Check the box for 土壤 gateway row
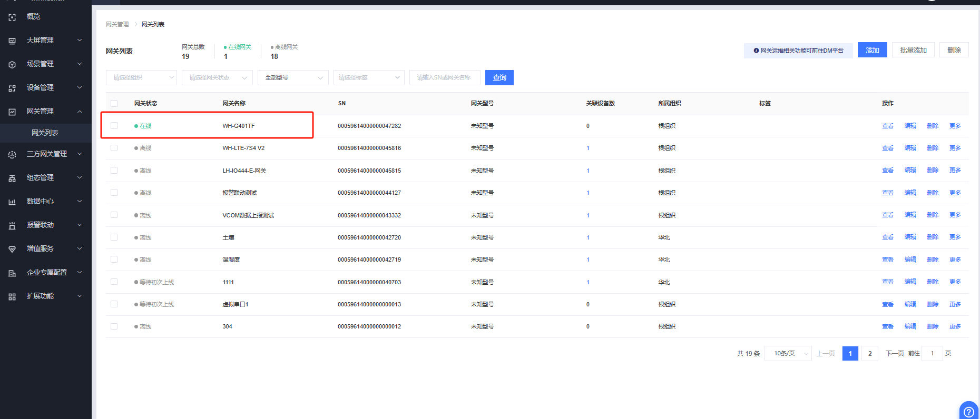980x419 pixels. click(x=114, y=237)
